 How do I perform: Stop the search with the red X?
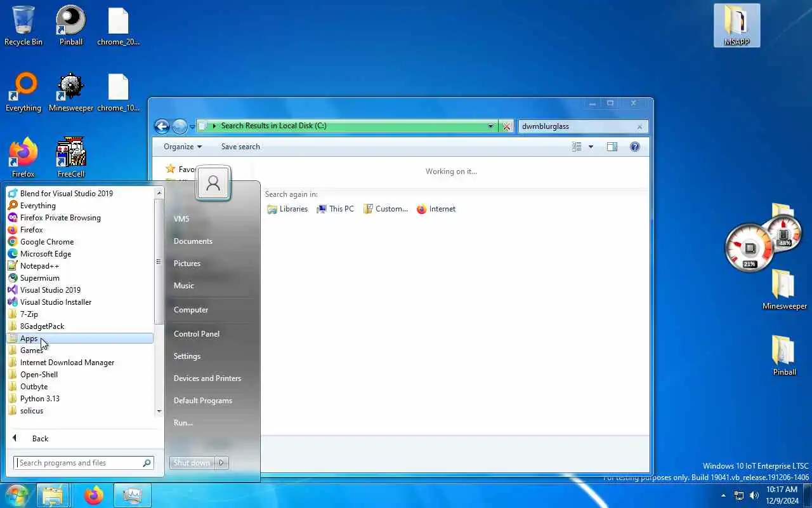point(506,126)
